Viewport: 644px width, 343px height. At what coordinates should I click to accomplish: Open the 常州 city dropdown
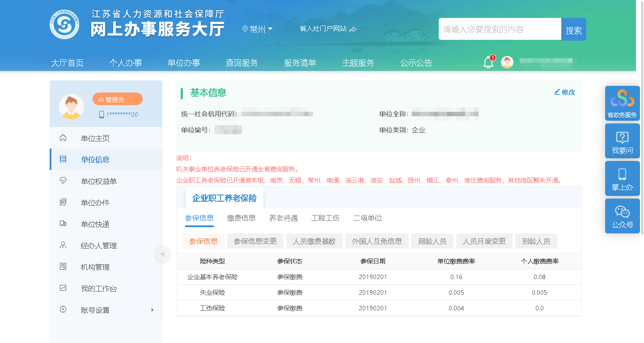pyautogui.click(x=258, y=30)
